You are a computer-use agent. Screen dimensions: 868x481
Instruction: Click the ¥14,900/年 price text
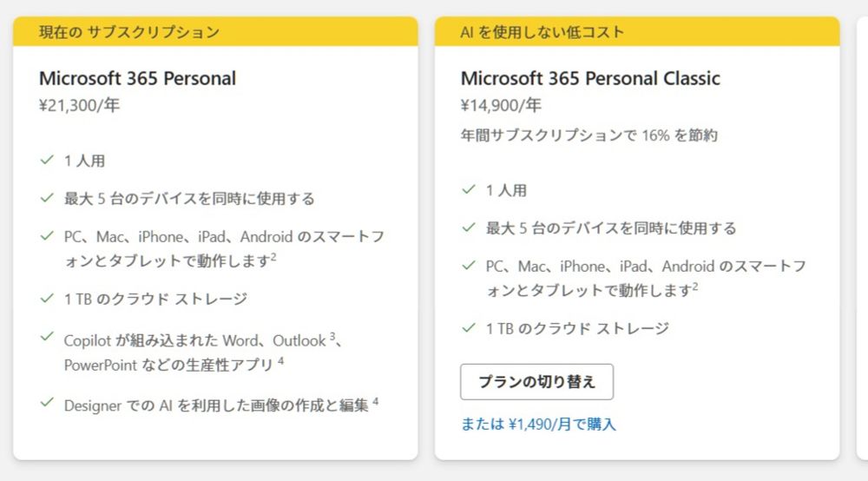point(501,106)
